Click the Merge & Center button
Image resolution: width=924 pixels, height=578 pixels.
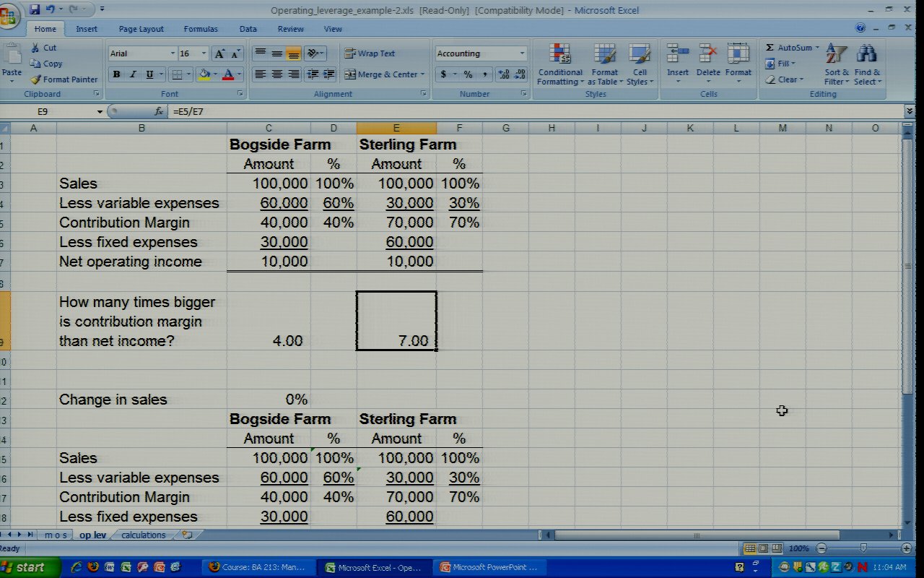tap(381, 74)
